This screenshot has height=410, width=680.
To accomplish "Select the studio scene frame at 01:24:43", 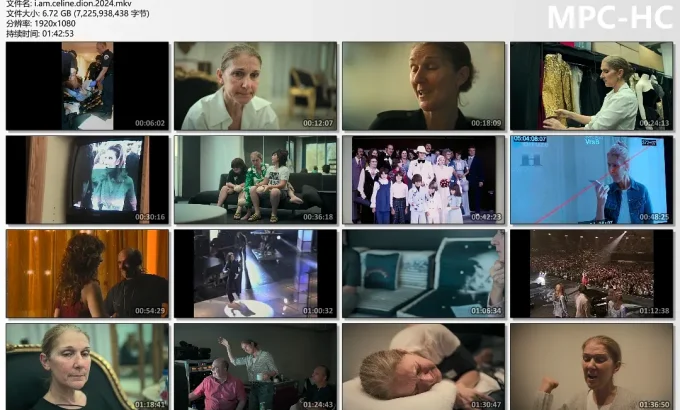I will click(x=256, y=366).
